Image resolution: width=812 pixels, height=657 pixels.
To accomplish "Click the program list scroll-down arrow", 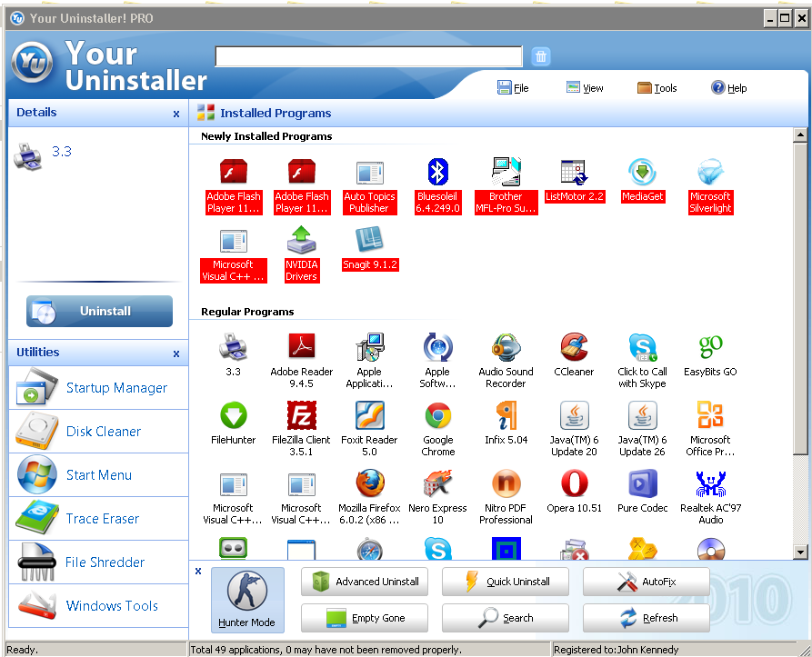I will [800, 552].
